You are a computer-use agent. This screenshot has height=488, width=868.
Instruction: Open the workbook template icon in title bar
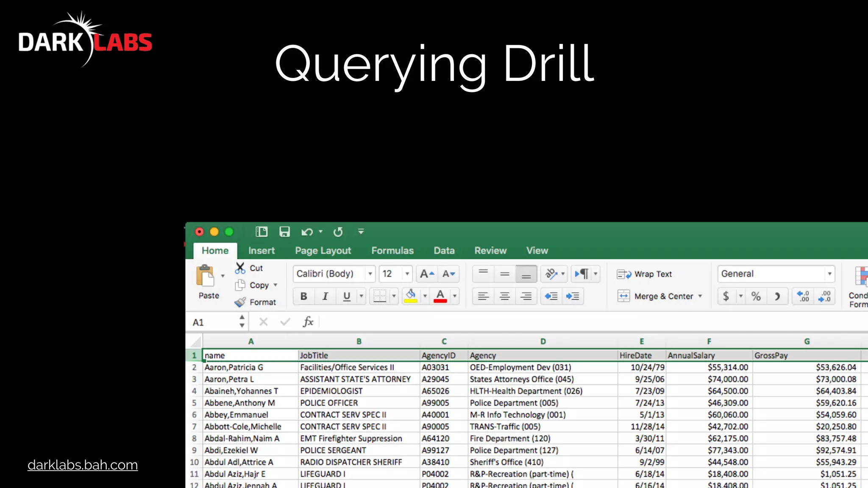[x=262, y=232]
